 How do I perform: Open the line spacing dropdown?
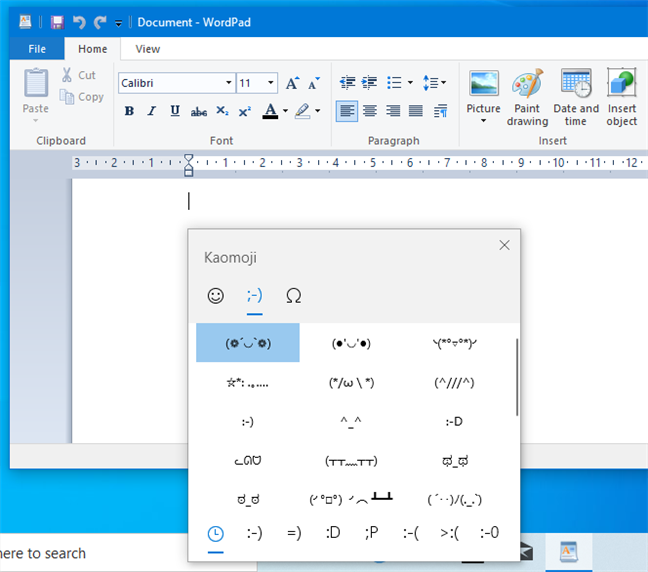[434, 83]
